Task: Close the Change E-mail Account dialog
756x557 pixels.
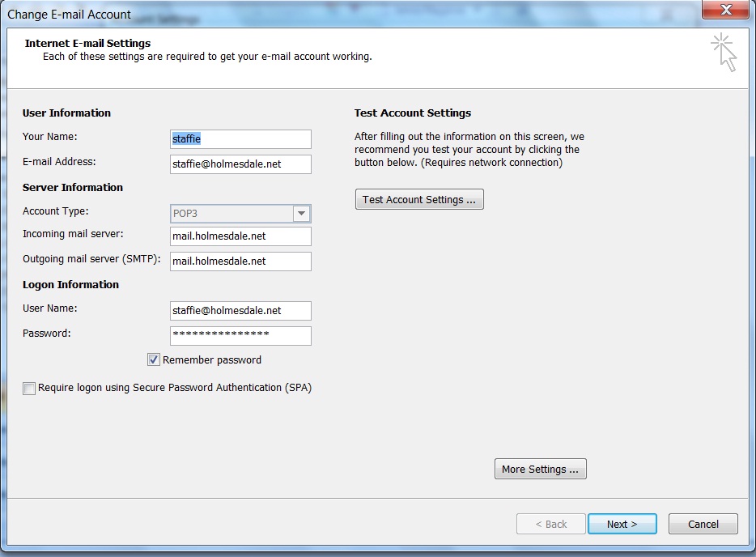Action: click(725, 11)
